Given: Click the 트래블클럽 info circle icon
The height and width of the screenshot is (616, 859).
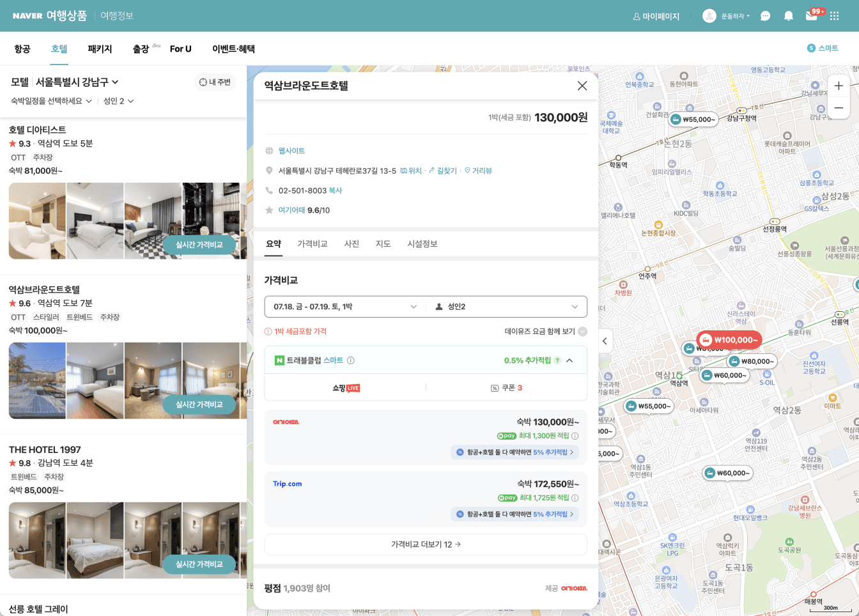Looking at the screenshot, I should 350,360.
